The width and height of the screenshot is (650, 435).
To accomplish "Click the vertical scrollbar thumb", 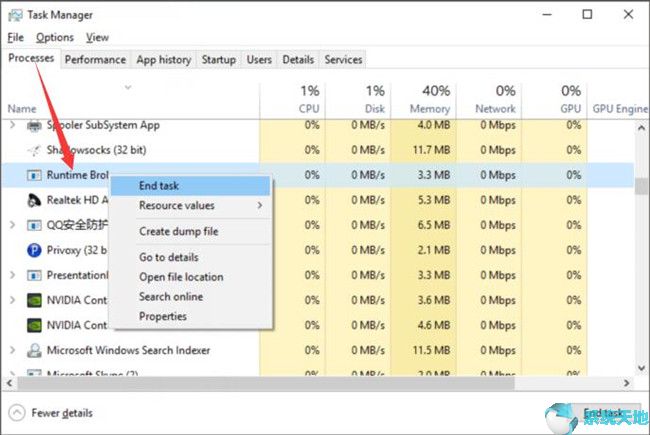I will [641, 187].
